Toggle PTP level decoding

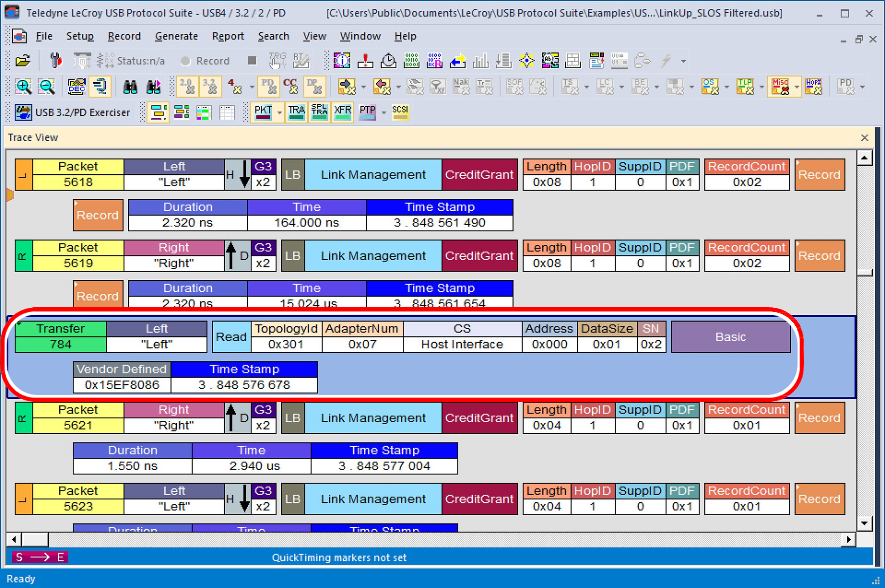367,112
